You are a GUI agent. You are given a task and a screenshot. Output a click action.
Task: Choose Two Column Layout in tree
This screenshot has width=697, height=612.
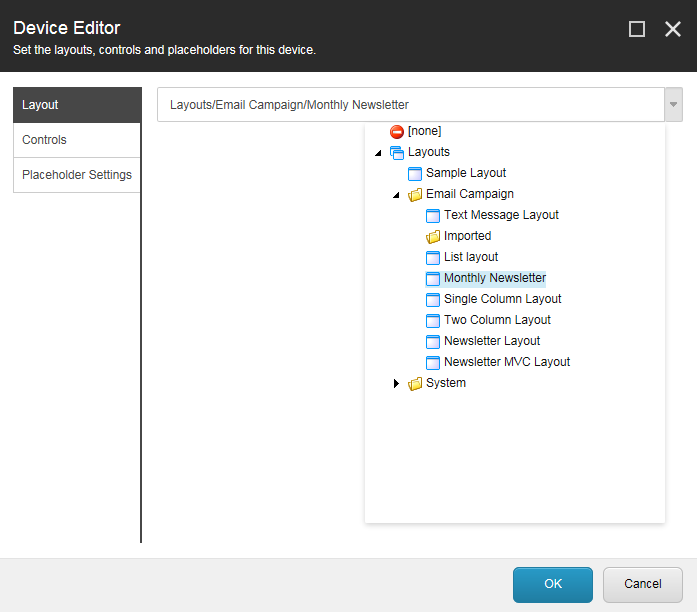[x=497, y=320]
